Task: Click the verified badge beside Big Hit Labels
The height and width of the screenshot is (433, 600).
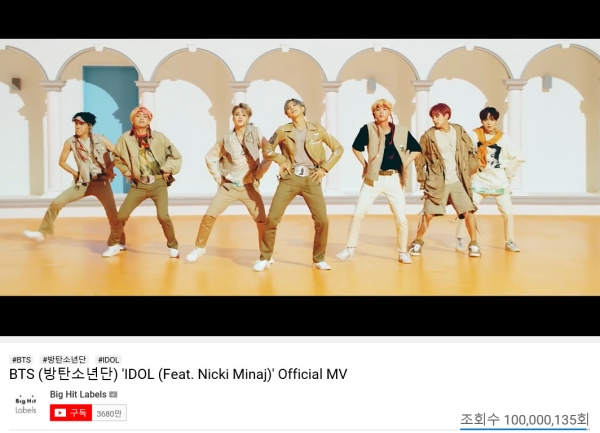Action: click(113, 394)
